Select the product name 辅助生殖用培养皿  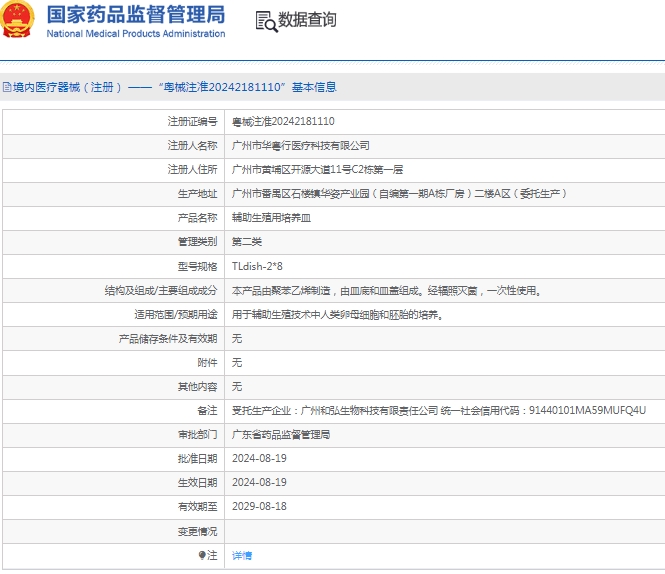coord(271,218)
